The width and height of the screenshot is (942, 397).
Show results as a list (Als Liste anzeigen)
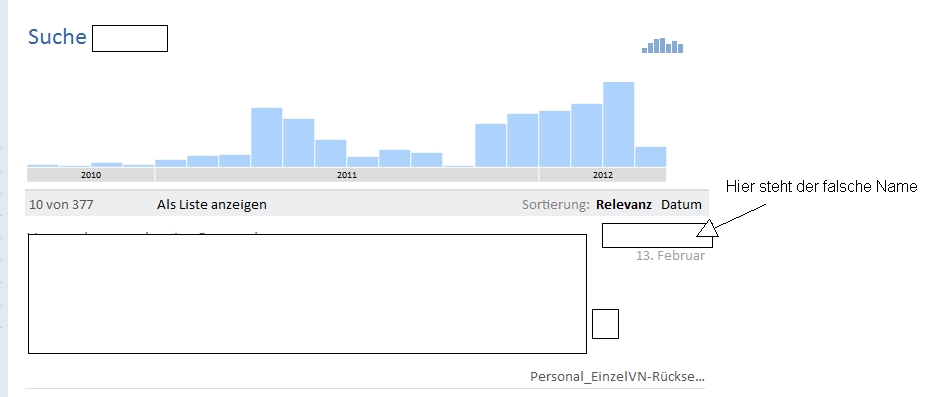pyautogui.click(x=211, y=204)
